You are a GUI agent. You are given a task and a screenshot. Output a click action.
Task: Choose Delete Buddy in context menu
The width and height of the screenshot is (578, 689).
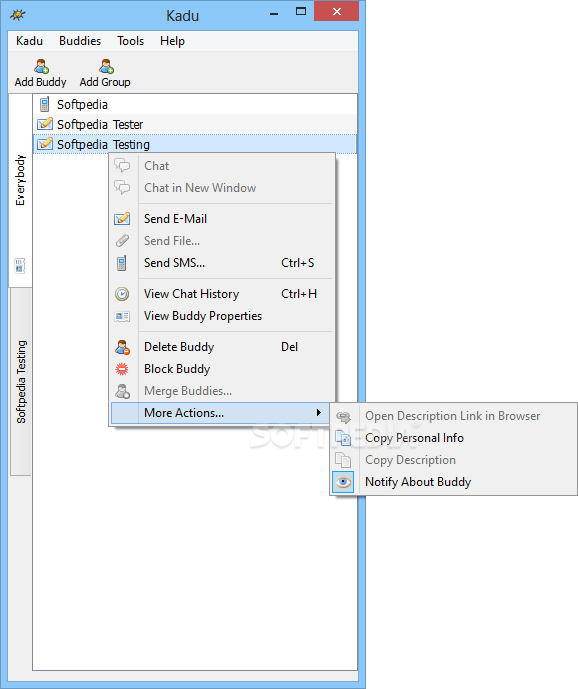[x=222, y=347]
